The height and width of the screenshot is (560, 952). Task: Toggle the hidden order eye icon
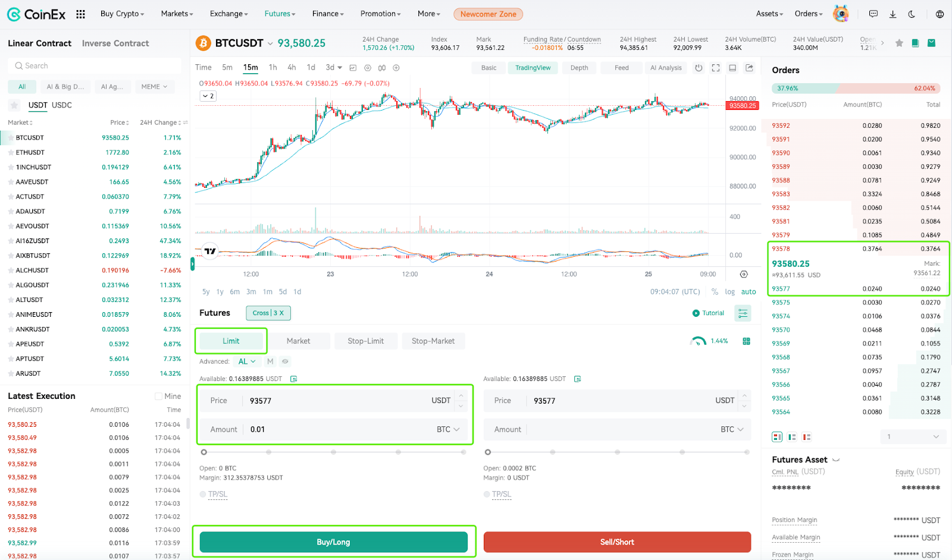(x=285, y=361)
